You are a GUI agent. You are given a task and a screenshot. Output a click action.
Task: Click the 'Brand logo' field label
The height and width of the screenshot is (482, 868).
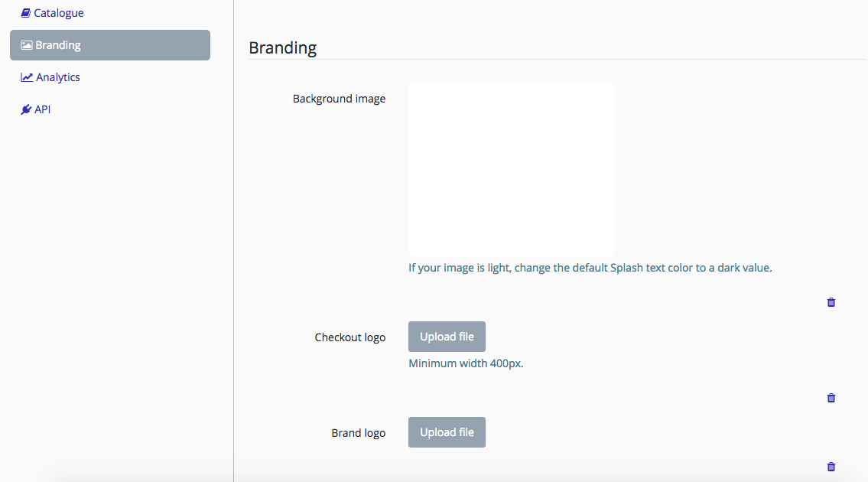coord(358,433)
